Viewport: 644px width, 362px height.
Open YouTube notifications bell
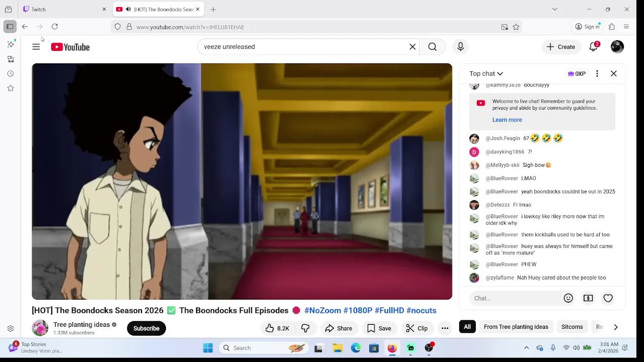[x=594, y=47]
